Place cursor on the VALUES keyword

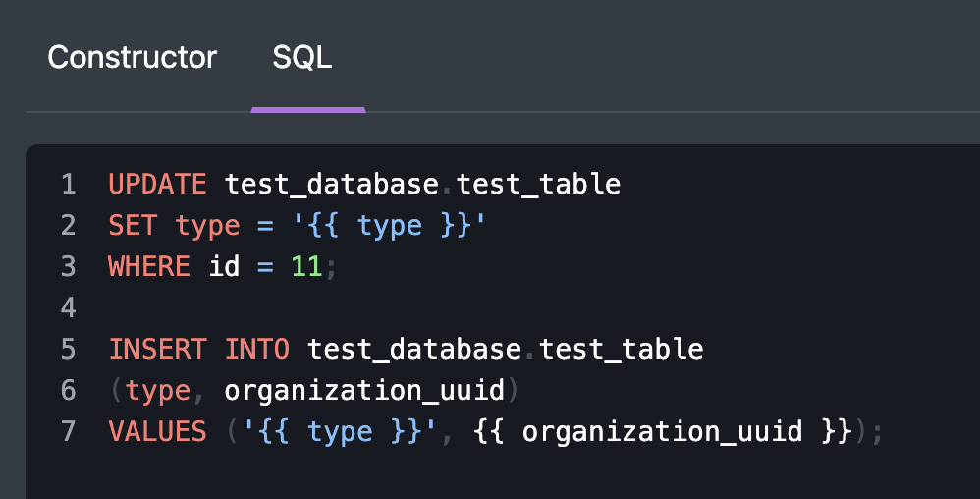click(x=157, y=431)
